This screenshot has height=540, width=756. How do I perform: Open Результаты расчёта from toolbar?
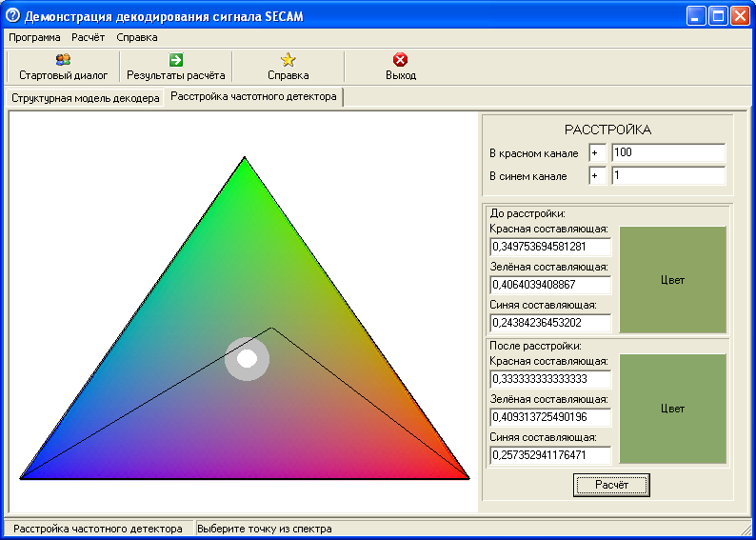(176, 67)
